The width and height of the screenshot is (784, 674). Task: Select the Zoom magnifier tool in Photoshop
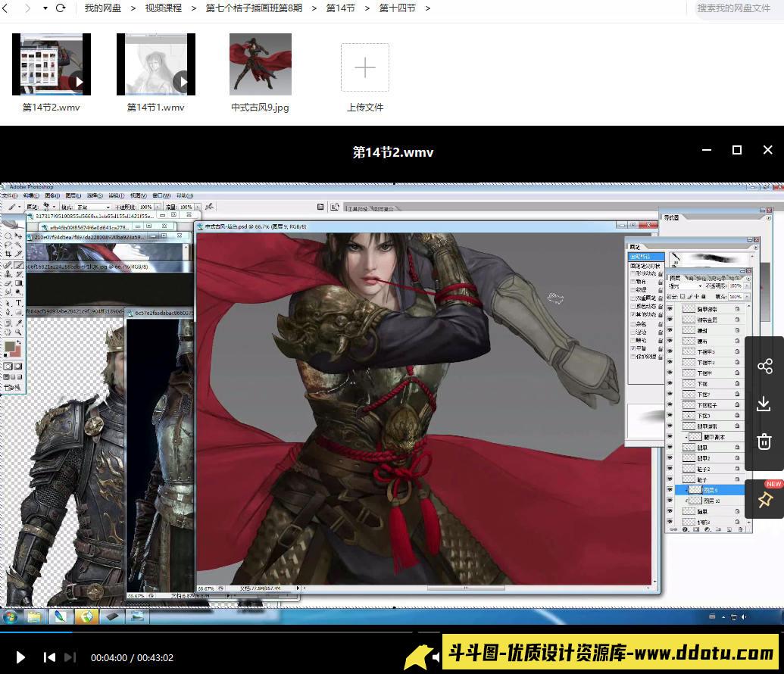point(18,332)
